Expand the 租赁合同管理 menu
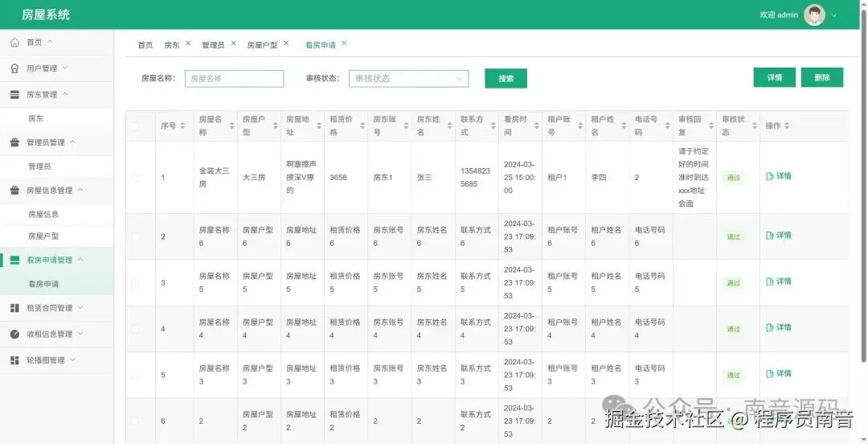The height and width of the screenshot is (444, 868). [80, 307]
